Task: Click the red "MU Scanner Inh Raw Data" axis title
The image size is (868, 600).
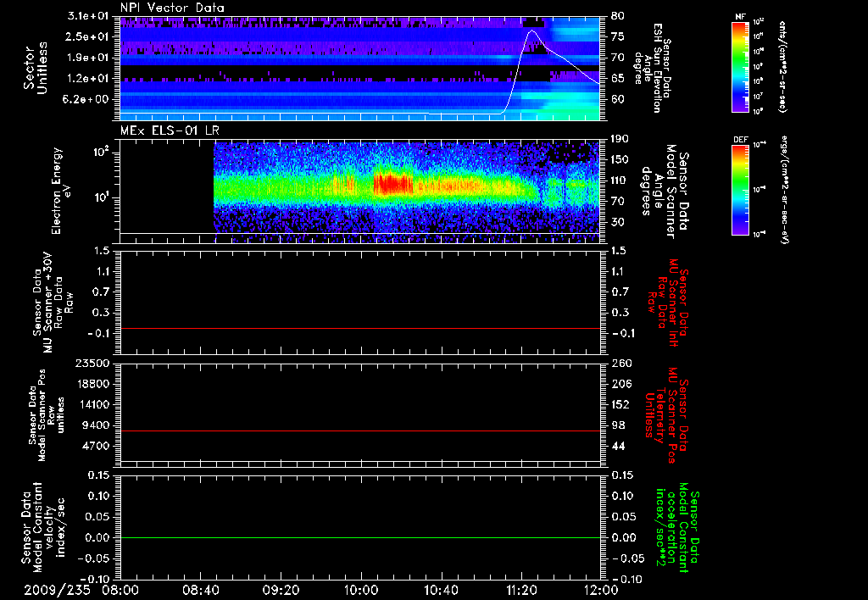Action: [x=667, y=303]
